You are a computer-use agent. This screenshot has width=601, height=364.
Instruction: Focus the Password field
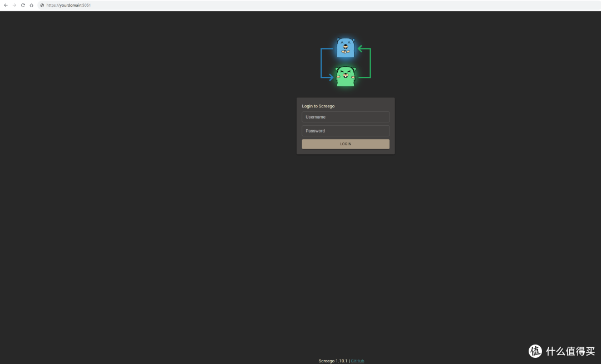(346, 131)
